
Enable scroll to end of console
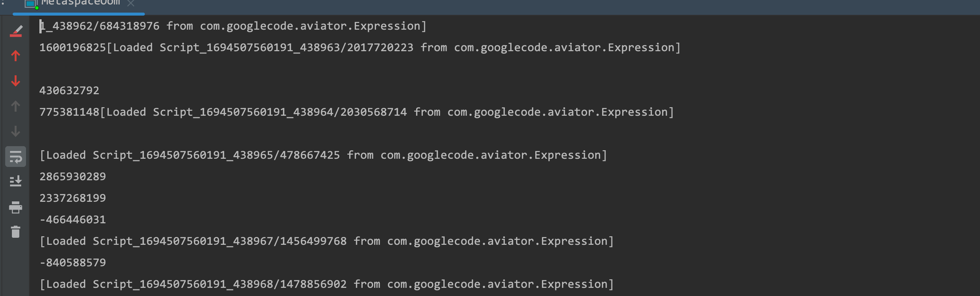click(16, 181)
